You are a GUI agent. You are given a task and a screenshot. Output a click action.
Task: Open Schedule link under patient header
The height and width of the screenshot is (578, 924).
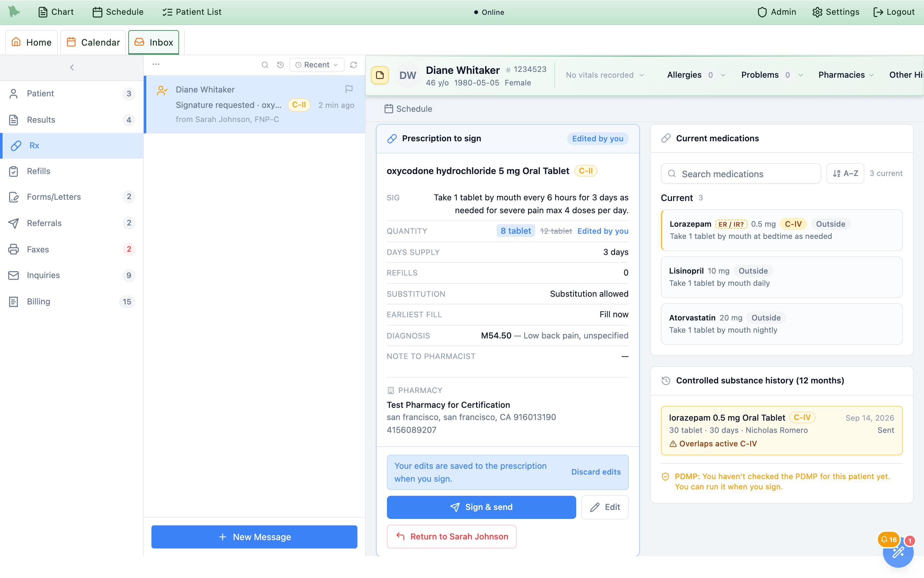(408, 109)
